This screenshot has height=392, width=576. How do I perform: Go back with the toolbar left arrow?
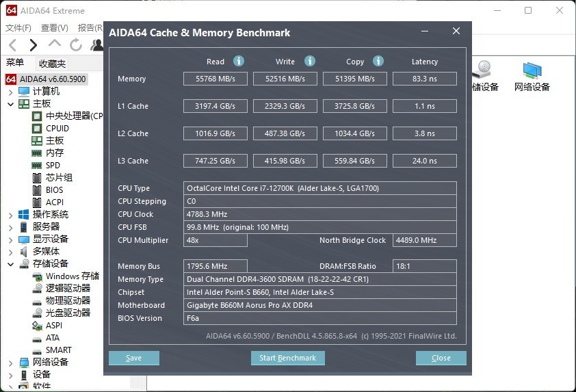coord(13,45)
